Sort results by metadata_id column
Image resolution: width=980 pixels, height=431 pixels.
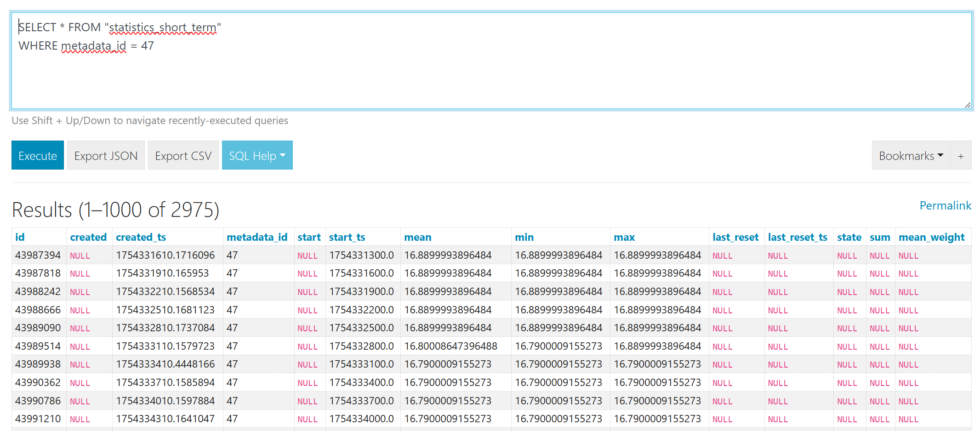[x=257, y=237]
